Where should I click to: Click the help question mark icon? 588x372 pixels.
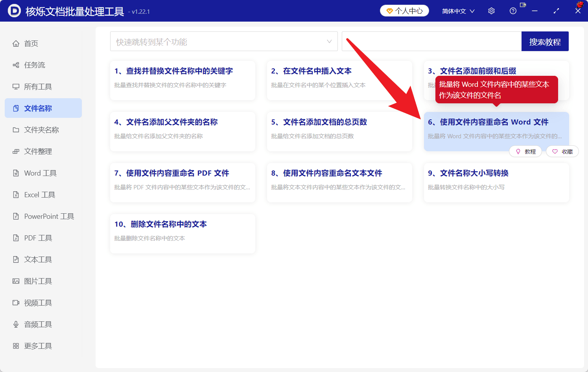(513, 11)
